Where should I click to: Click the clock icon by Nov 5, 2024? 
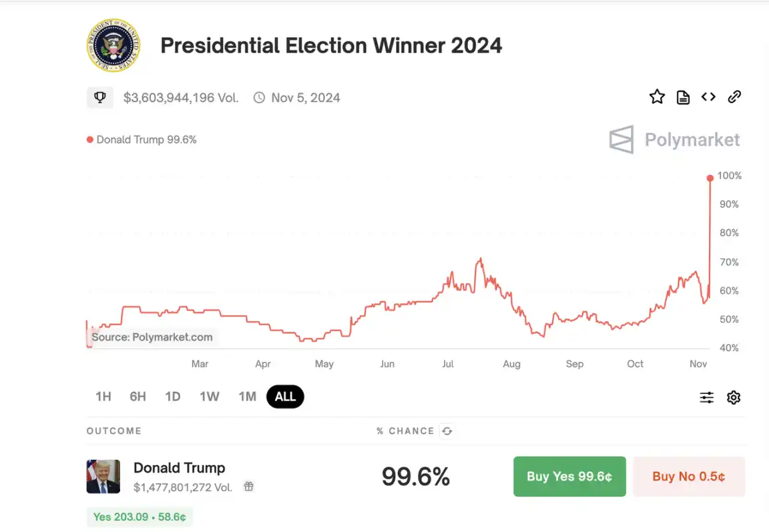point(259,97)
